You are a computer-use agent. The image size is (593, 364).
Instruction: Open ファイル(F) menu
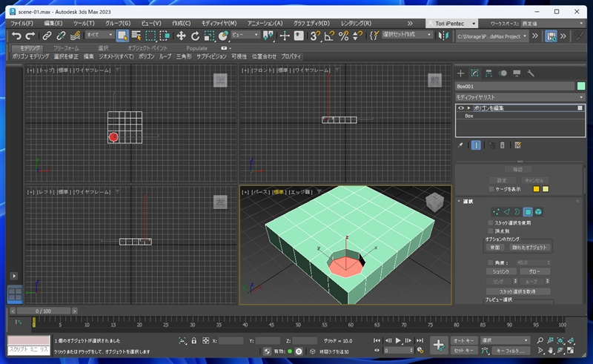(21, 24)
